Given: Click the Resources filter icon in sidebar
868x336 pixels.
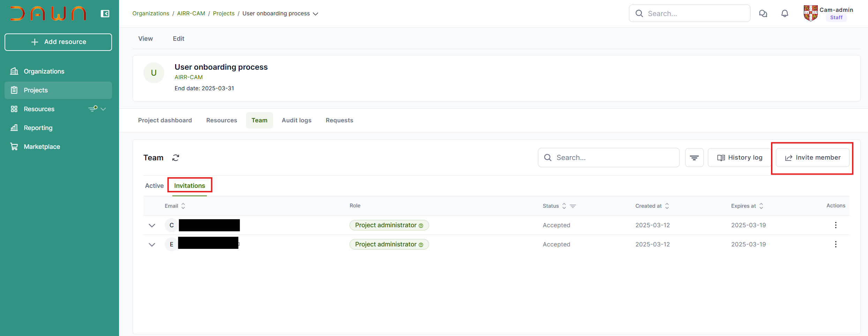Looking at the screenshot, I should pyautogui.click(x=93, y=109).
